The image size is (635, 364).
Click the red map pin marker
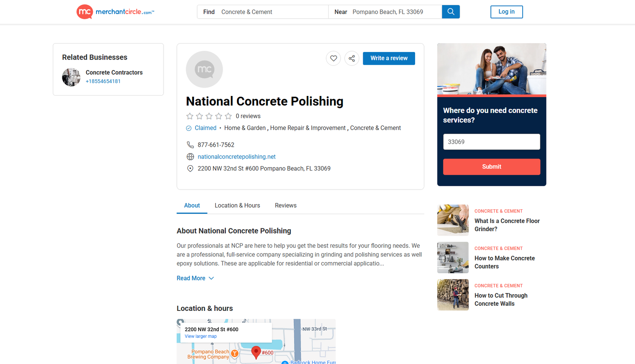point(256,352)
